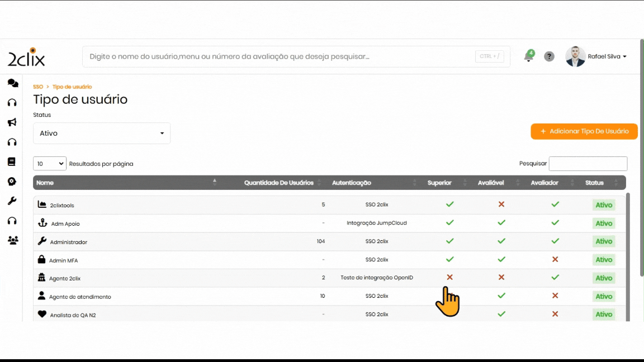The width and height of the screenshot is (644, 362).
Task: Open the help question mark icon
Action: [x=549, y=56]
